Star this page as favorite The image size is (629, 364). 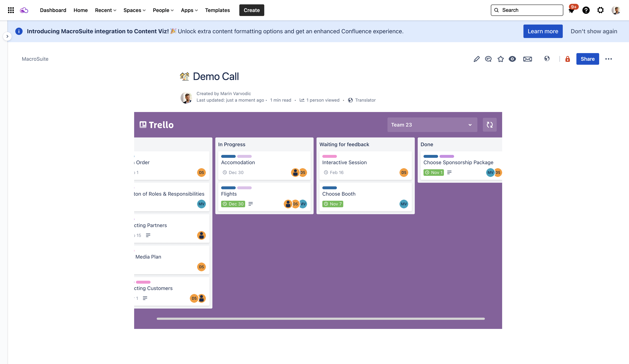pos(501,59)
